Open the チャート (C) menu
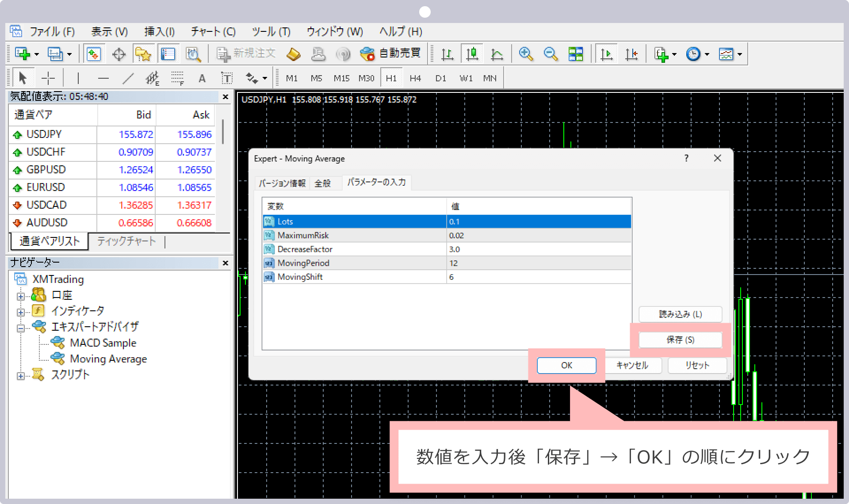 [213, 32]
